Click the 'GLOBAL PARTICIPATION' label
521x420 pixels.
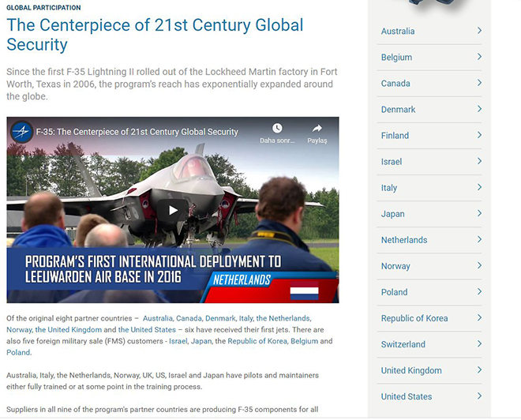[43, 8]
